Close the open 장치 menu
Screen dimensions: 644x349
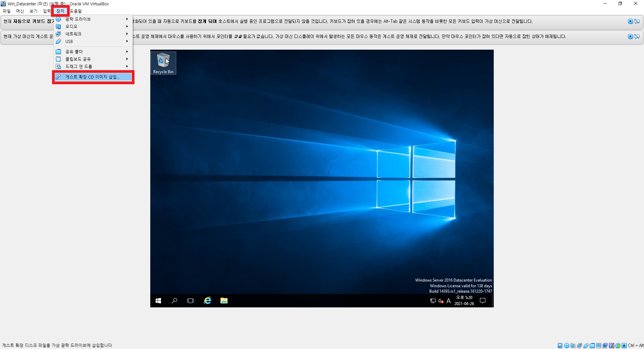(x=60, y=11)
